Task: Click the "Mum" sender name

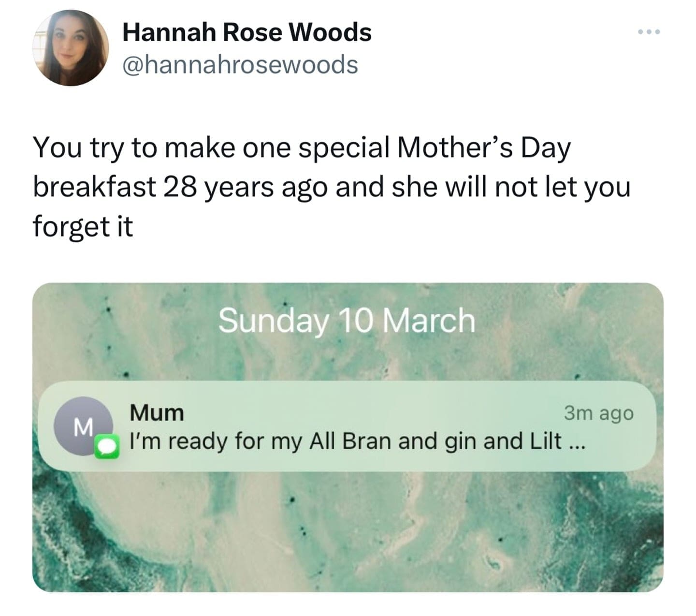Action: click(x=157, y=413)
